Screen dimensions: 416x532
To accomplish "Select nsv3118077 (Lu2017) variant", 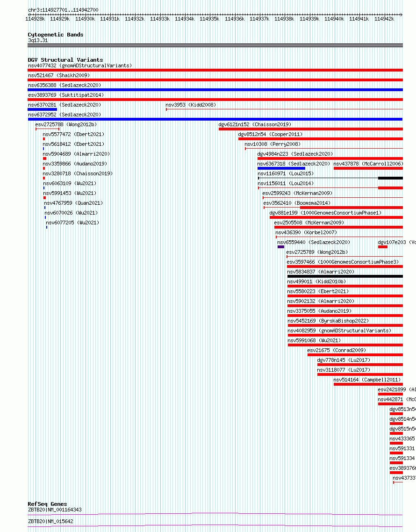I will [x=344, y=371].
